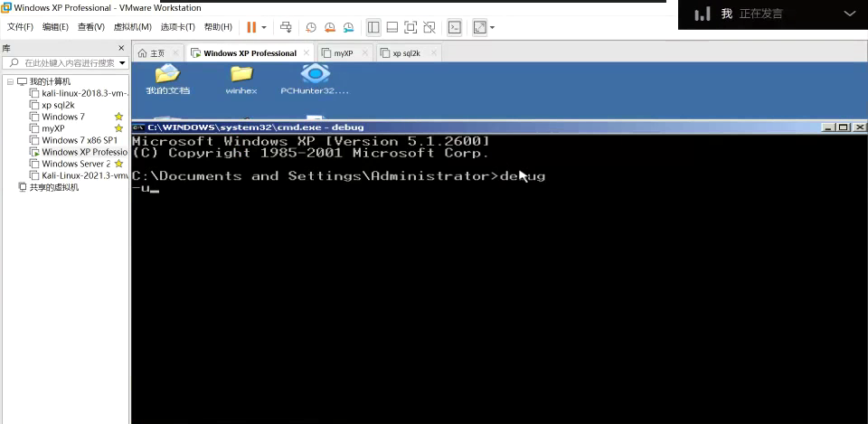Close the cmd.exe debug window
The height and width of the screenshot is (424, 868).
click(x=859, y=127)
